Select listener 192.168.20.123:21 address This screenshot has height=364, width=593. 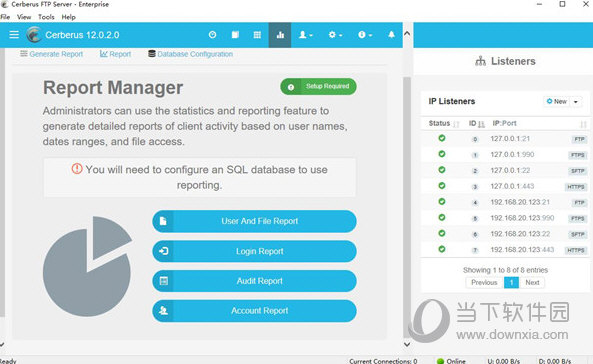tap(520, 202)
